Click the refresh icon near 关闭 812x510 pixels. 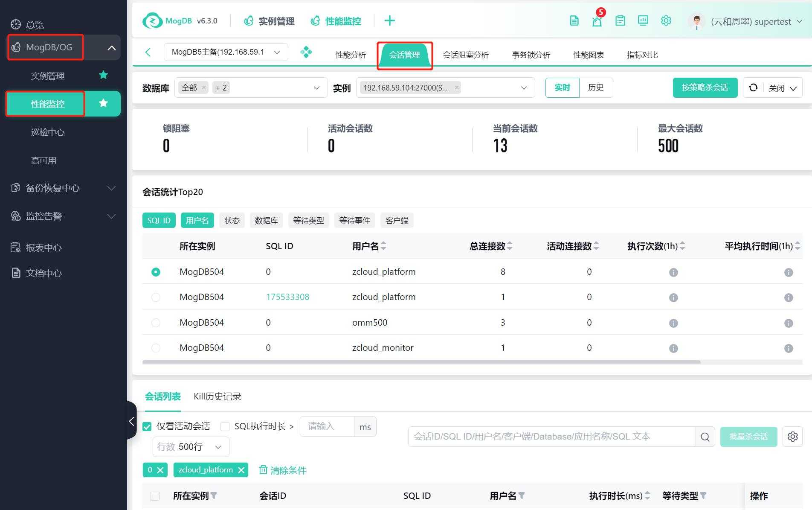pyautogui.click(x=753, y=87)
